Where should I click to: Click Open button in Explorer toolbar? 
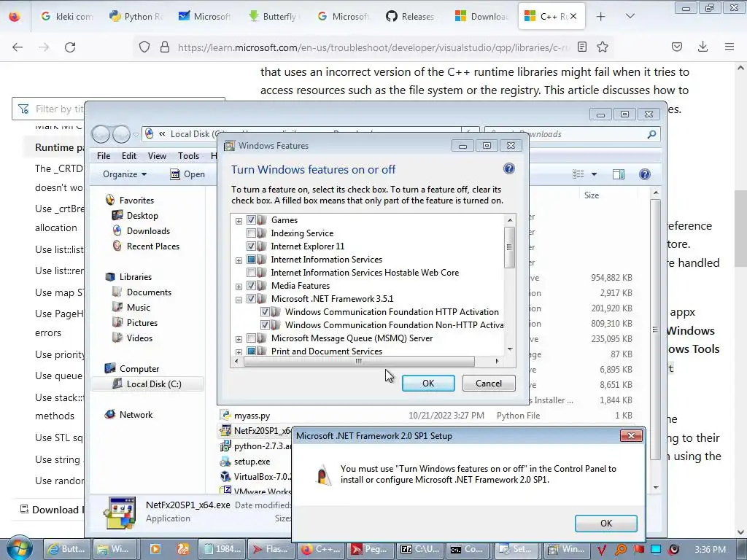(187, 174)
